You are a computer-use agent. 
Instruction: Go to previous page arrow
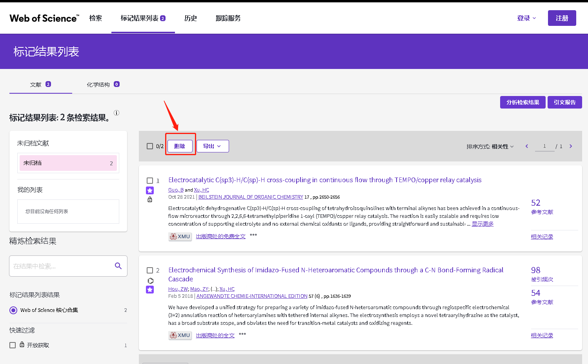[527, 146]
